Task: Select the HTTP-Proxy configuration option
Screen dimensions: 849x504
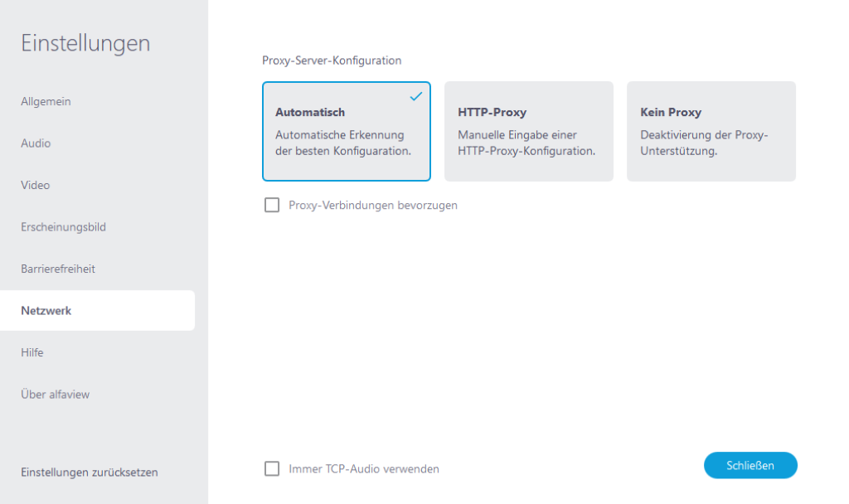Action: click(528, 131)
